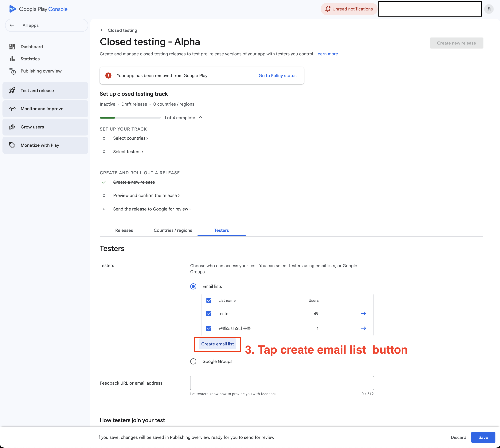The image size is (500, 448).
Task: Click the Google Play Console logo
Action: (x=38, y=9)
